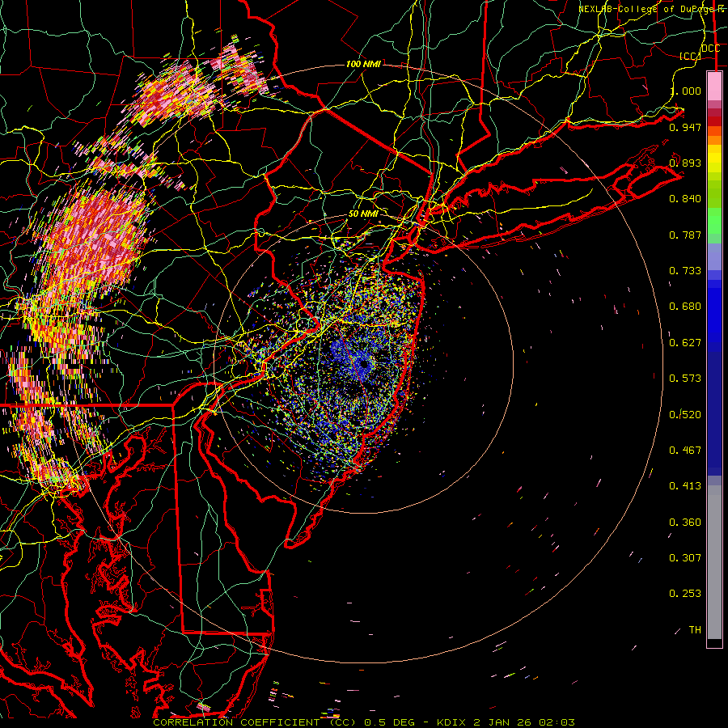
Task: Click the 0.947 legend value
Action: (685, 127)
